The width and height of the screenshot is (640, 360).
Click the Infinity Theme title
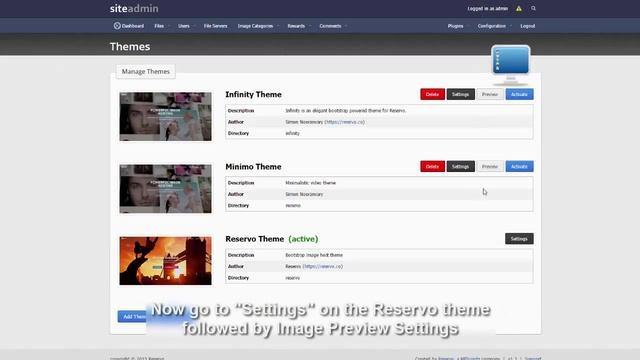tap(253, 95)
